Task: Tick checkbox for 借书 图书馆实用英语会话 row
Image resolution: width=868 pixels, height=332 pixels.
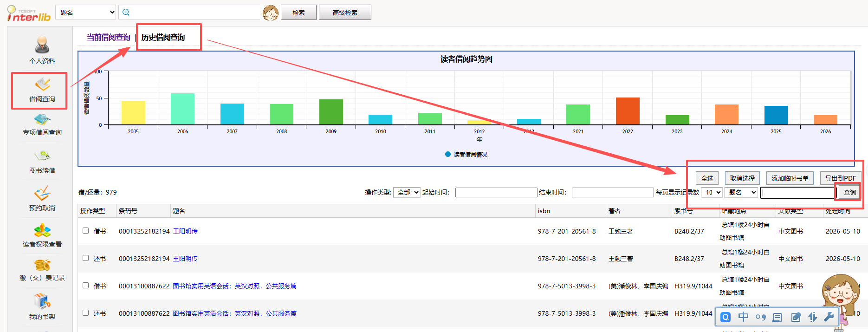Action: point(85,285)
